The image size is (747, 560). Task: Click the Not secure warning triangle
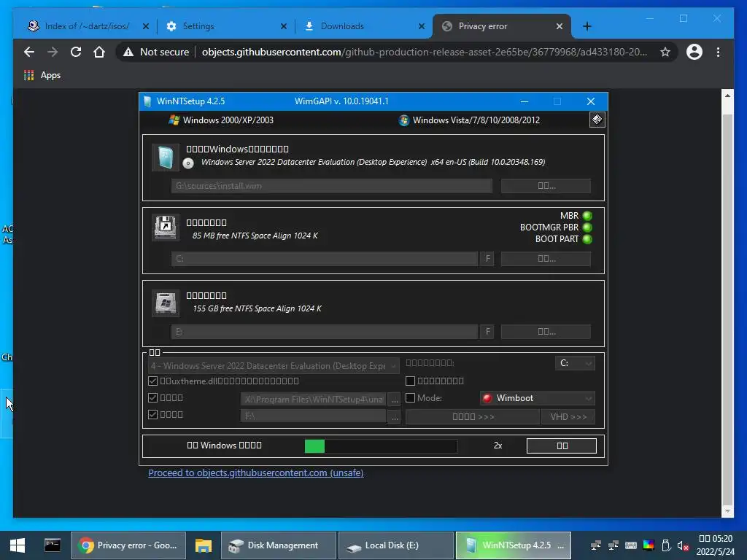128,52
